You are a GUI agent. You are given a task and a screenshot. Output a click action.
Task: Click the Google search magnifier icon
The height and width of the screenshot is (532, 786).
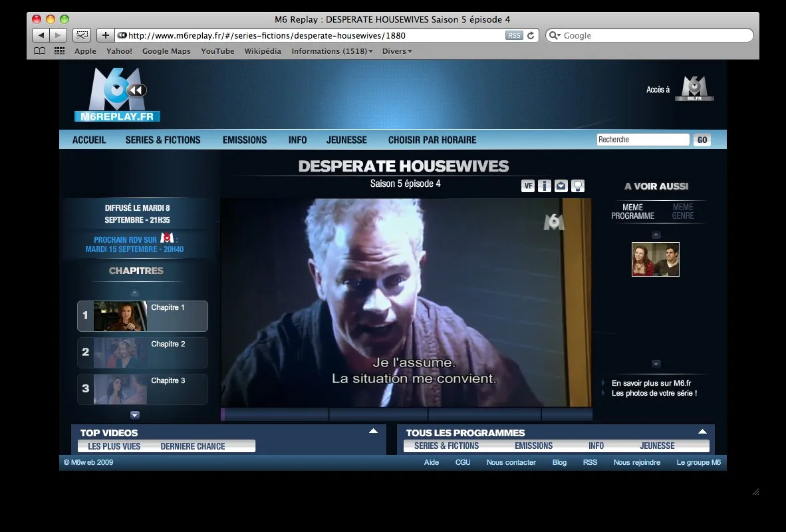pos(554,36)
